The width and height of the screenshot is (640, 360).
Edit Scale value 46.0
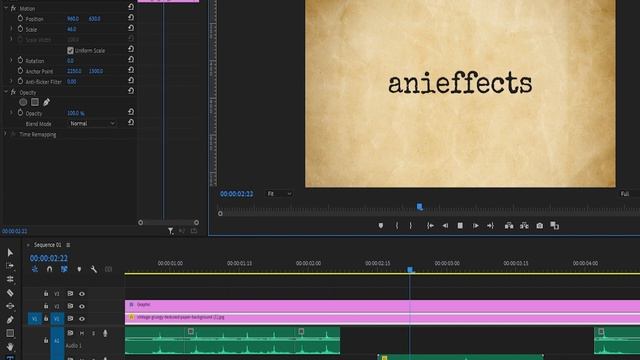71,29
